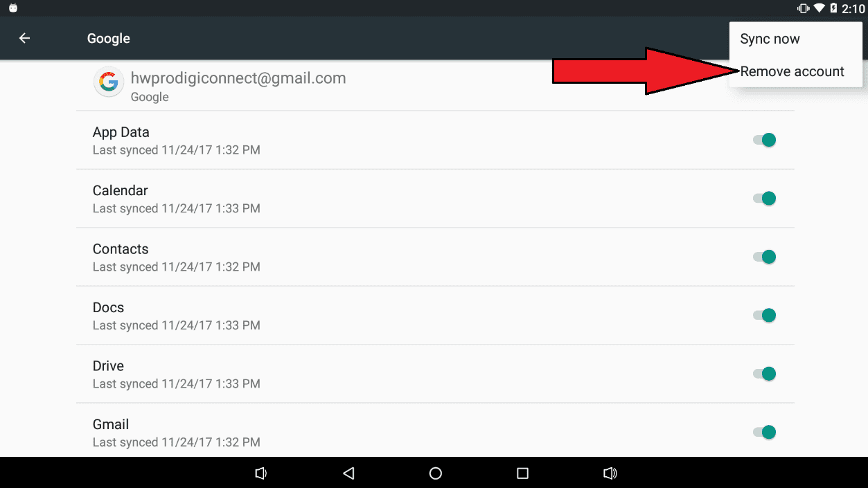Toggle Contacts sync off
The width and height of the screenshot is (868, 488).
click(x=764, y=257)
